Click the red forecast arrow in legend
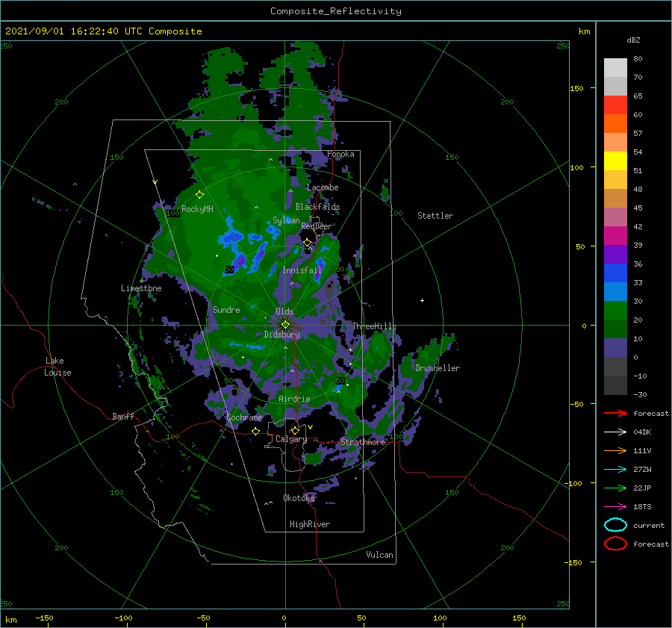Viewport: 672px width, 628px height. 615,413
